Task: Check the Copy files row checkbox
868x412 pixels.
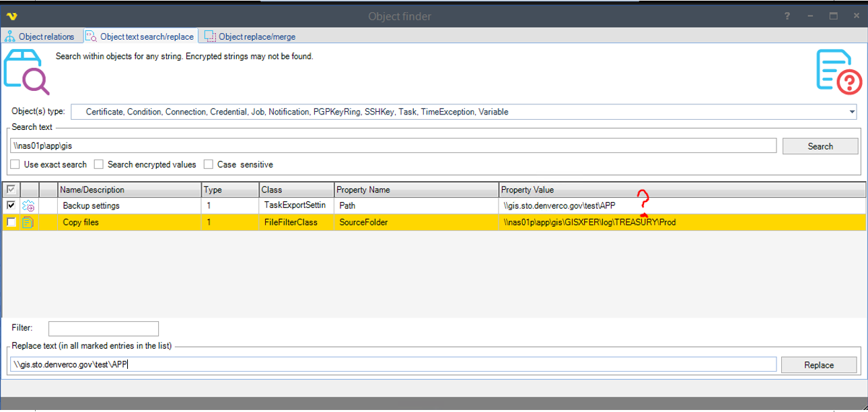Action: (x=11, y=222)
